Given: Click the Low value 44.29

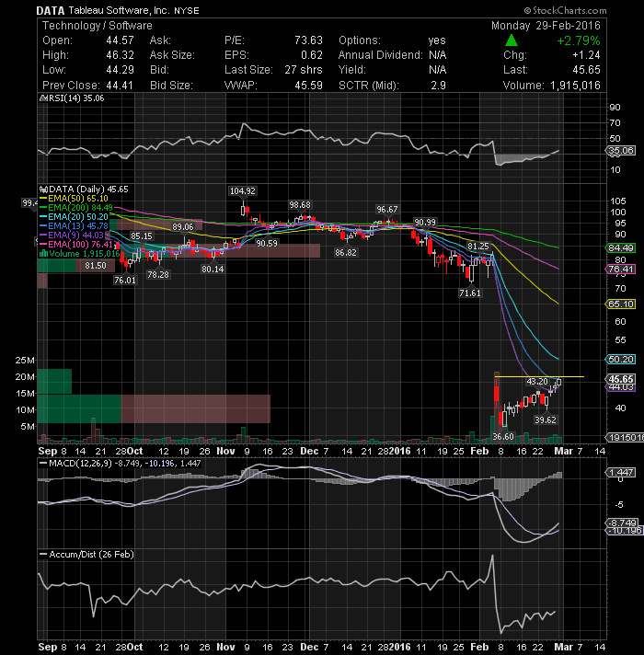Looking at the screenshot, I should point(120,70).
